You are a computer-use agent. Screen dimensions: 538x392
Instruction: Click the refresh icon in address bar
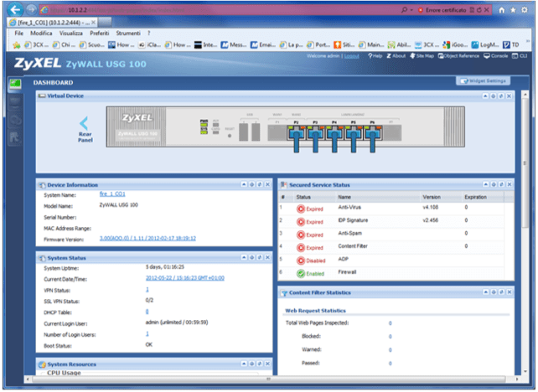pyautogui.click(x=479, y=10)
